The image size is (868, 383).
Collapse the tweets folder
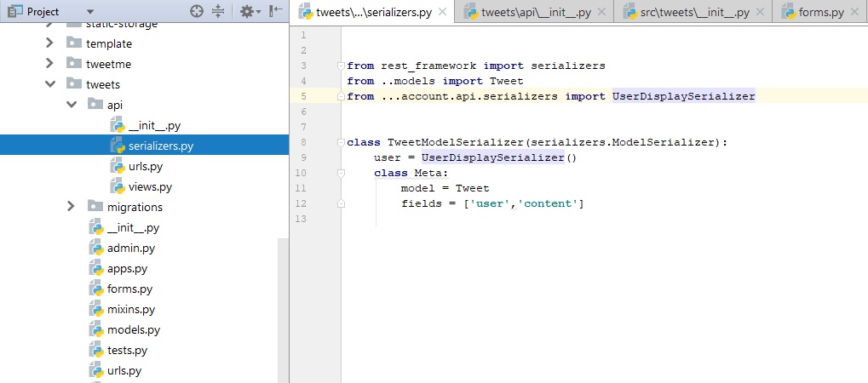click(x=49, y=84)
